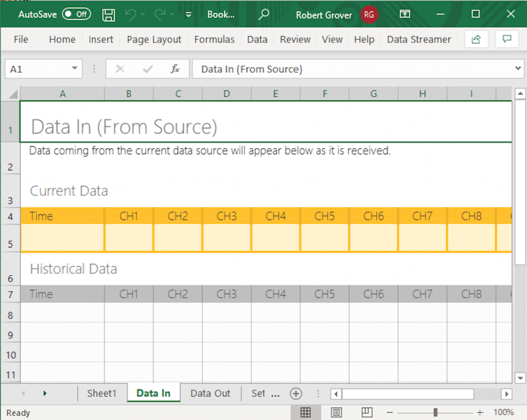Click horizontal scrollbar left arrow
Viewport: 527px width, 420px height.
click(x=336, y=393)
